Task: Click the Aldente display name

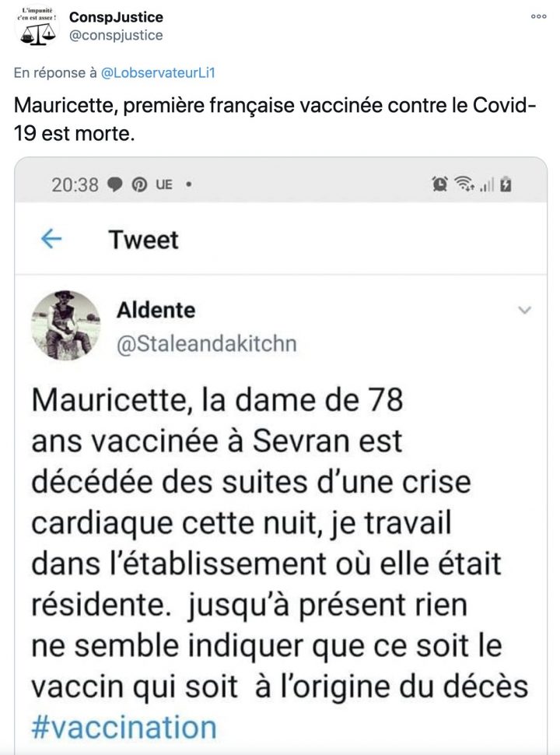Action: pyautogui.click(x=156, y=311)
